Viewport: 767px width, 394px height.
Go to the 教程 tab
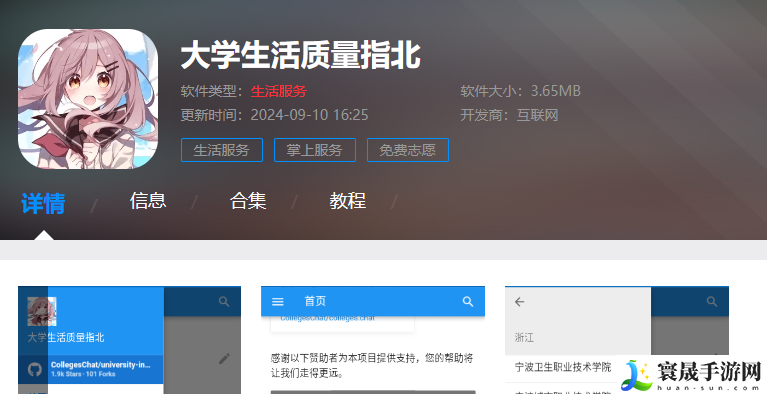pos(348,201)
